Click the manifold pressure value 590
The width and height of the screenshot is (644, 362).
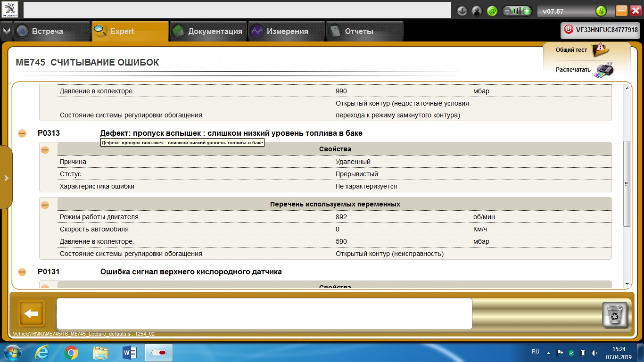pyautogui.click(x=341, y=241)
